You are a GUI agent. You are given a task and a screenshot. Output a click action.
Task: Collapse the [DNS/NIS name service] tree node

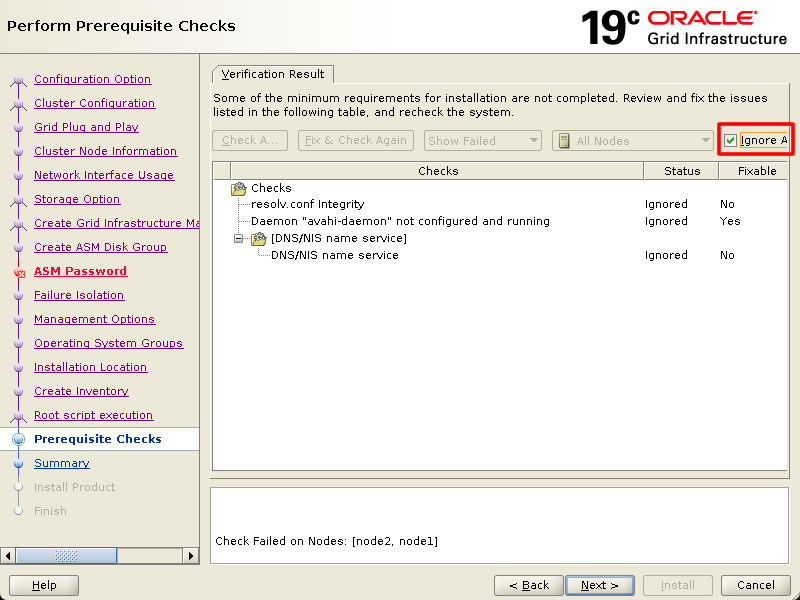(x=238, y=238)
